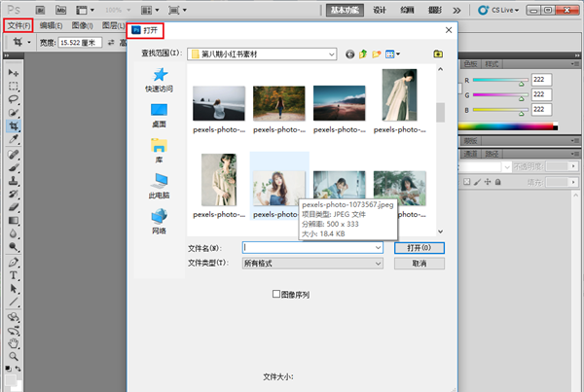584x392 pixels.
Task: Click the 打开(O) button
Action: point(420,248)
